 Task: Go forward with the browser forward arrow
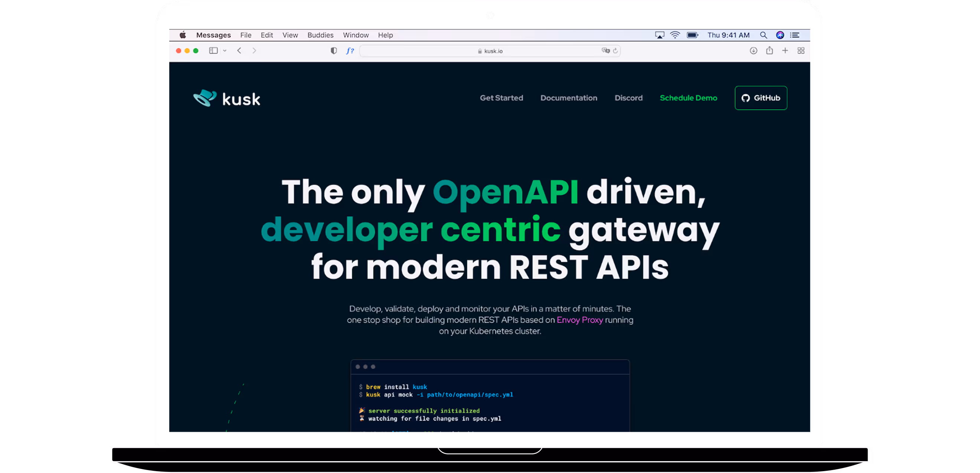tap(254, 51)
